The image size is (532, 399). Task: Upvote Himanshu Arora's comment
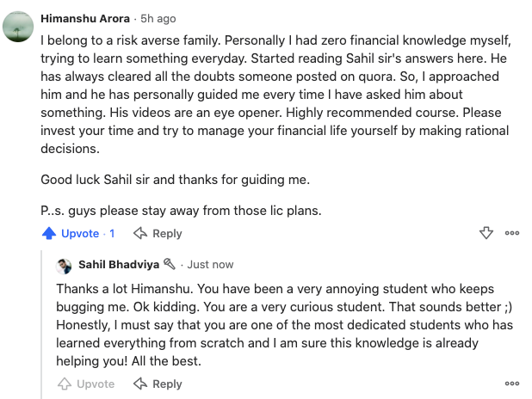click(71, 234)
